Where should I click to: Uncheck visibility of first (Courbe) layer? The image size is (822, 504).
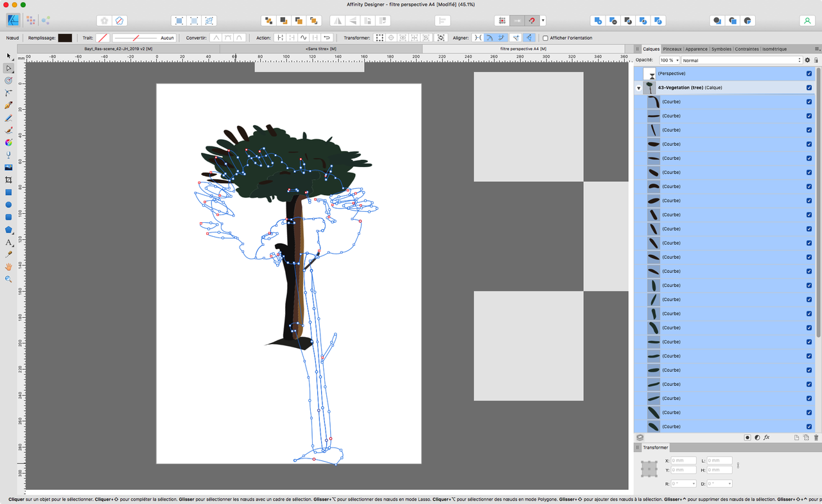(809, 101)
